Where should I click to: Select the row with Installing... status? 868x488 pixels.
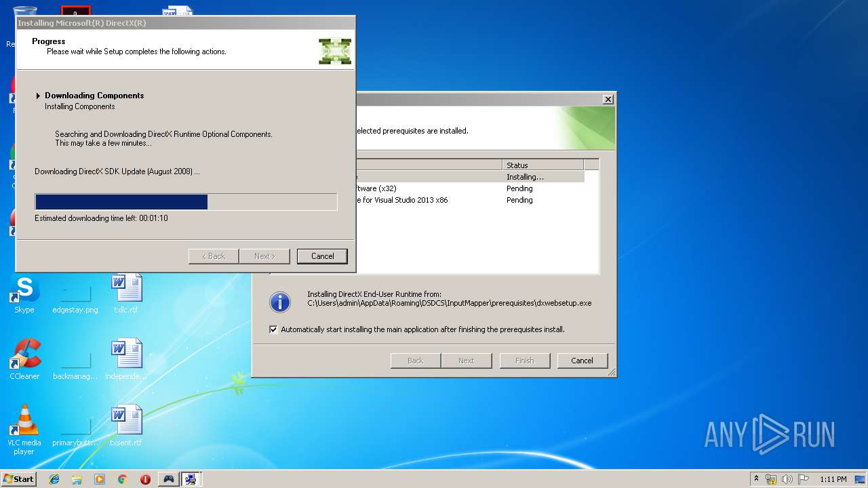(469, 177)
